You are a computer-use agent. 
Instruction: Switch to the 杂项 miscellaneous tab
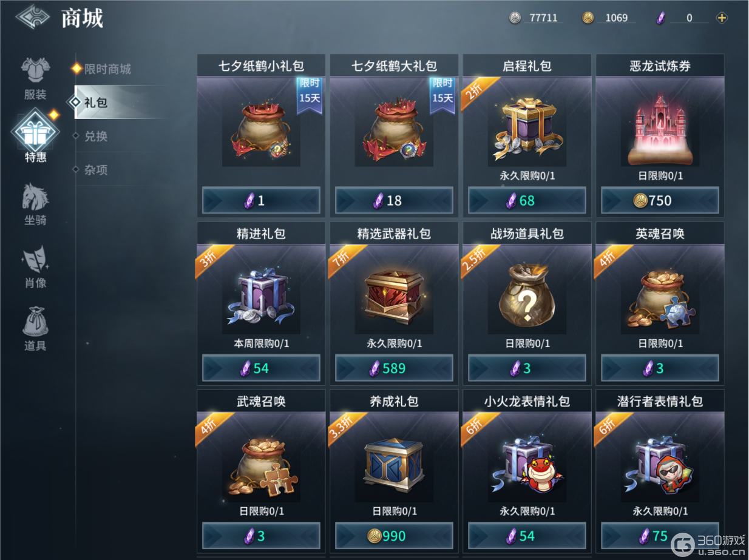[x=96, y=170]
